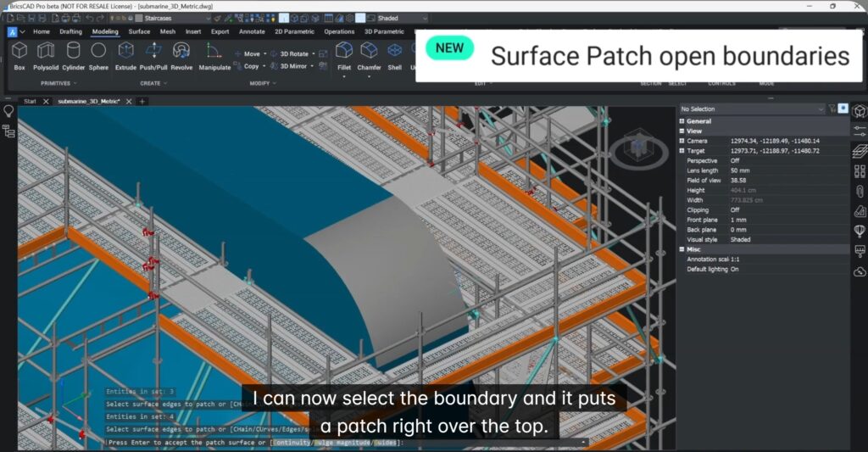Click the lightbulb tips icon on left sidebar
This screenshot has width=868, height=452.
point(8,111)
